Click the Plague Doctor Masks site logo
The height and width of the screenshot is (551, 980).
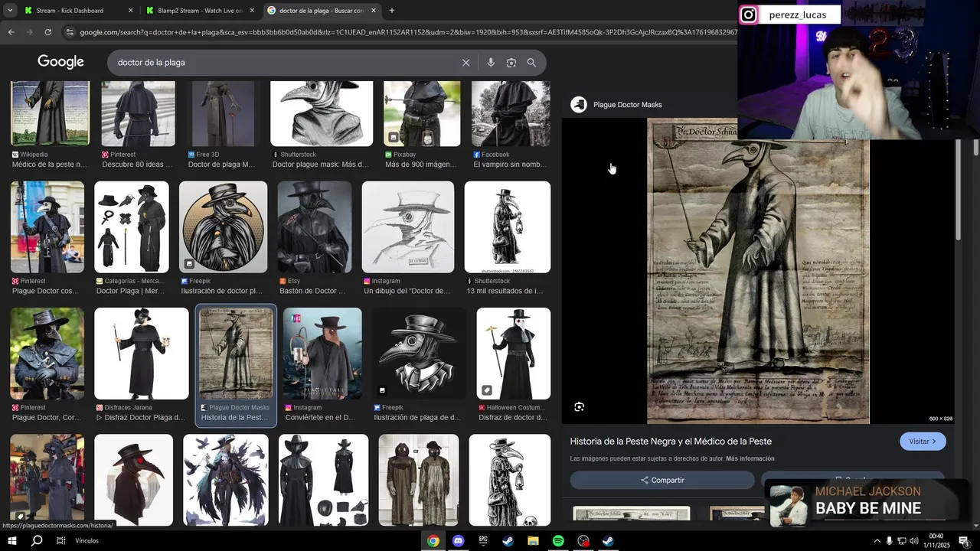pos(579,105)
